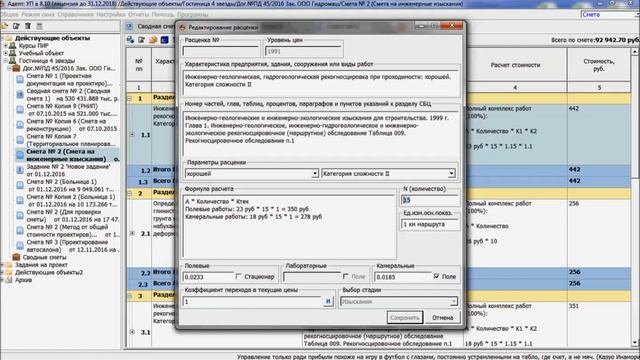Click the estimate table vertical scrollbar down arrow
The image size is (640, 360).
click(x=635, y=343)
